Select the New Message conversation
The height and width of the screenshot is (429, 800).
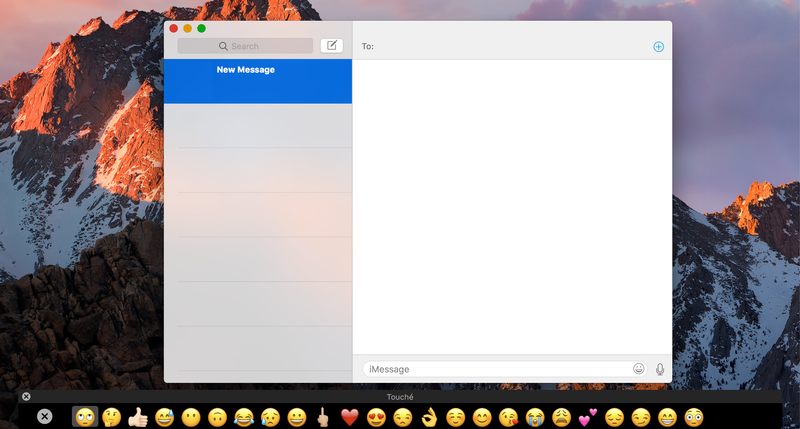coord(258,81)
